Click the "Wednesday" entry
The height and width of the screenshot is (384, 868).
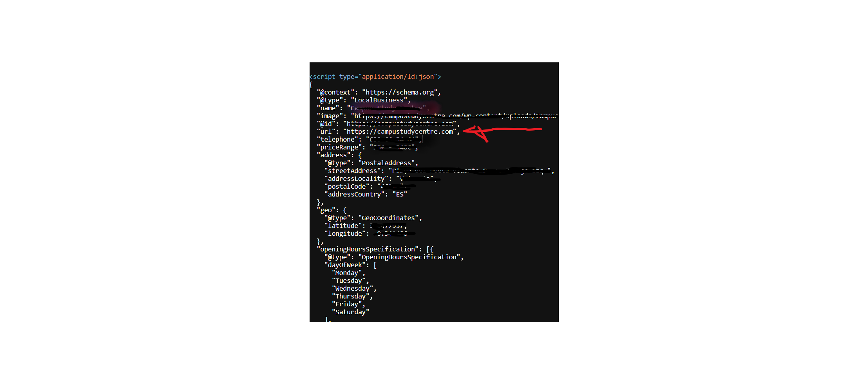tap(352, 288)
